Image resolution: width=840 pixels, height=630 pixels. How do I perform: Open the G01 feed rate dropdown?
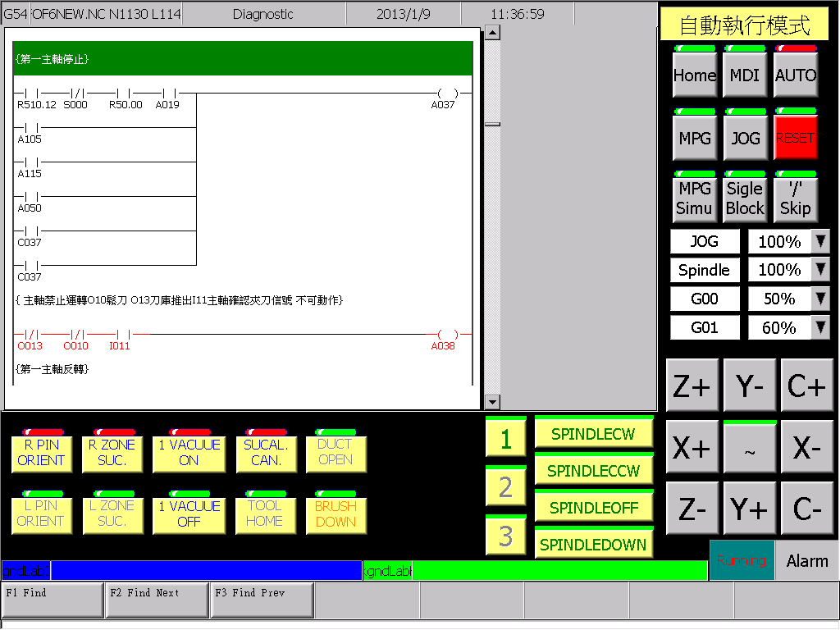[820, 327]
